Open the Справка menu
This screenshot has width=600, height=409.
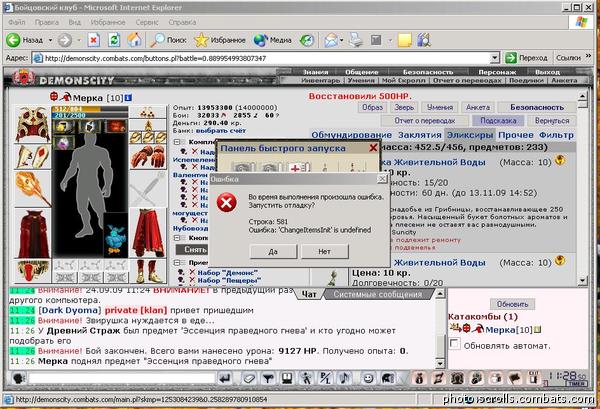tap(182, 22)
